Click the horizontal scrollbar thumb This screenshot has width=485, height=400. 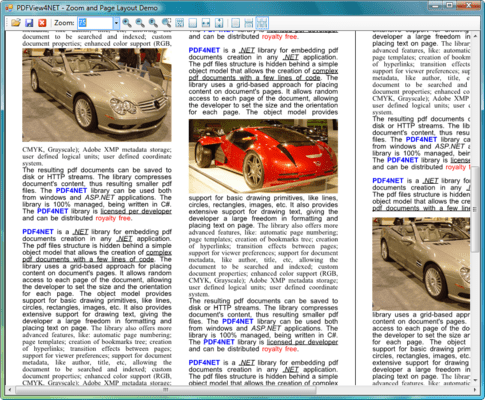tap(165, 390)
